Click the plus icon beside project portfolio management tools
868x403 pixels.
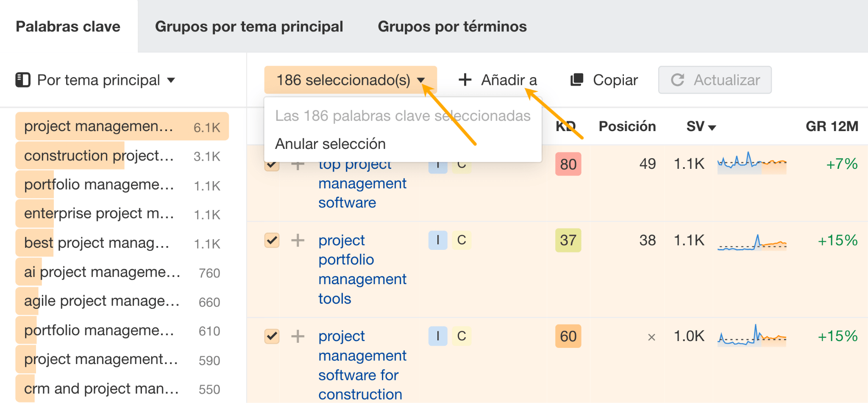(x=298, y=241)
